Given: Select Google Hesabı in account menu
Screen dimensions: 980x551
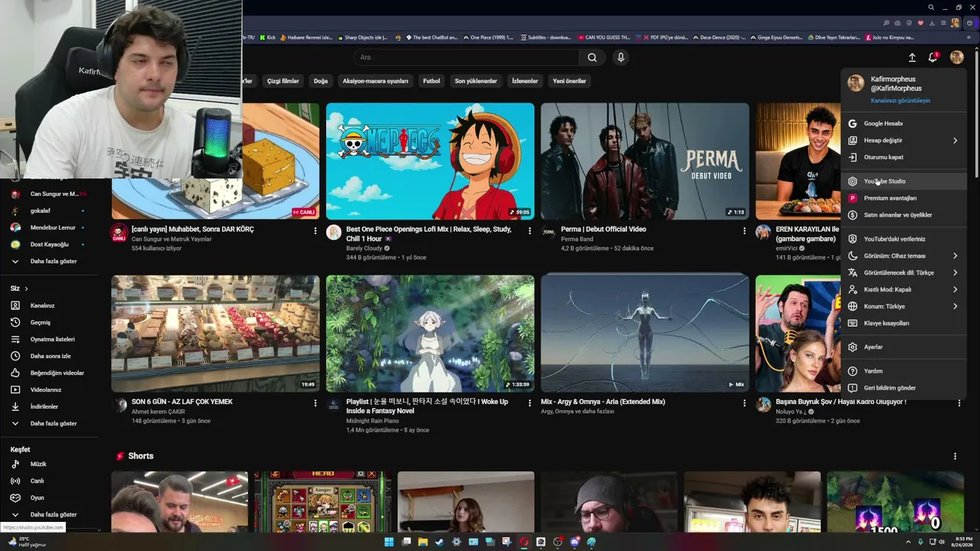Looking at the screenshot, I should [x=903, y=123].
